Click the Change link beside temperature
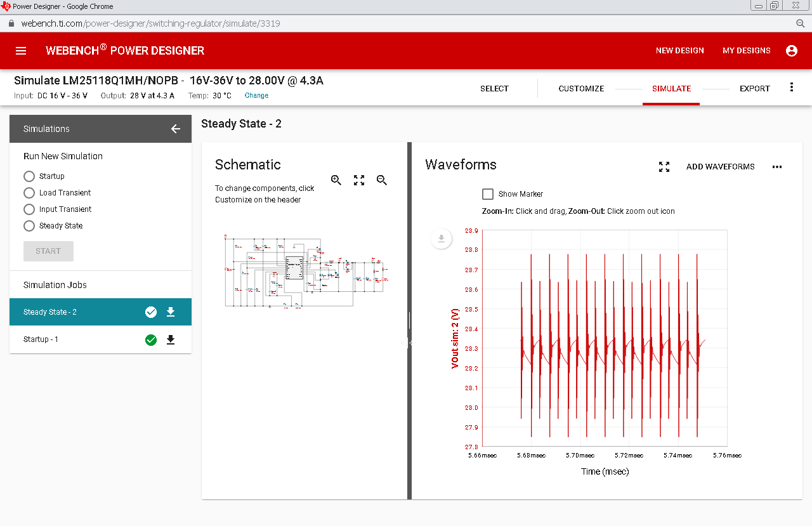The width and height of the screenshot is (812, 526). (256, 96)
